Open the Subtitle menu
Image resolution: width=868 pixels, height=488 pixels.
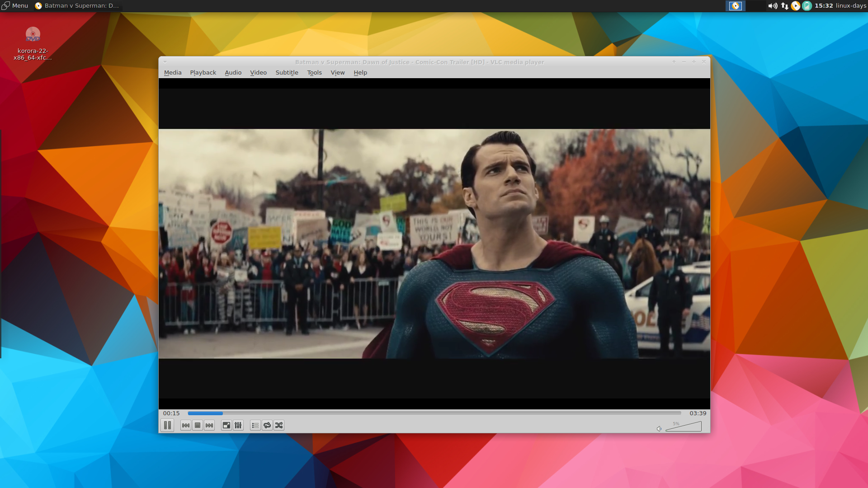287,72
